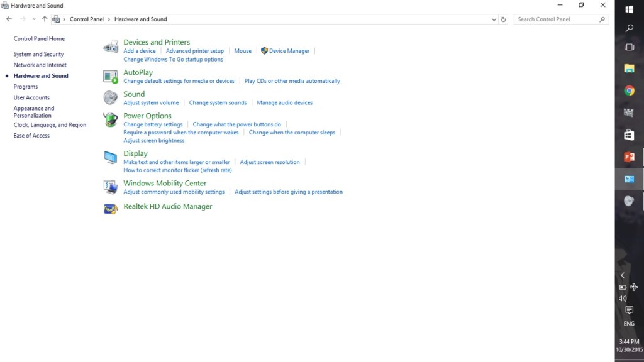Click the Sound speaker icon
Viewport: 644px width, 362px height.
click(111, 98)
